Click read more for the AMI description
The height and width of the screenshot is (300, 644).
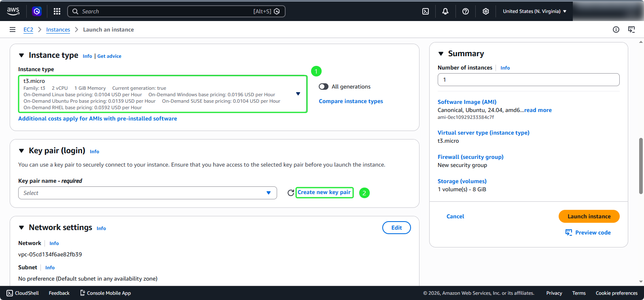[538, 110]
